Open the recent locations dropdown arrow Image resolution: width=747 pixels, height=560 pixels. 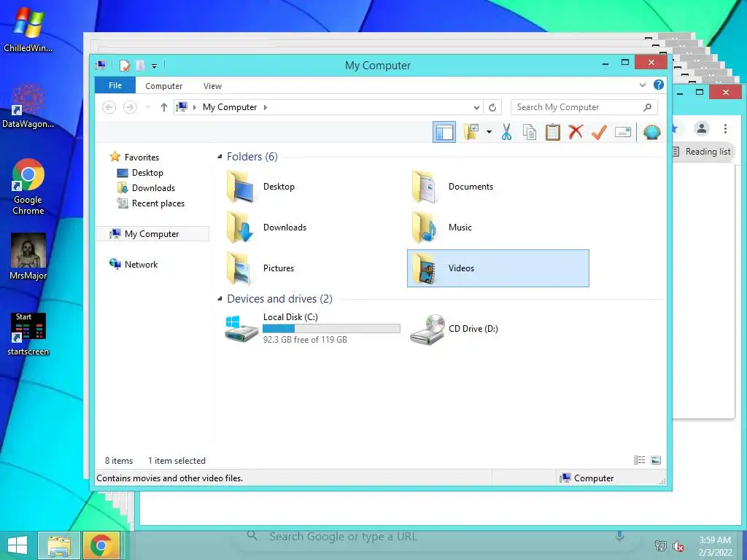click(147, 107)
